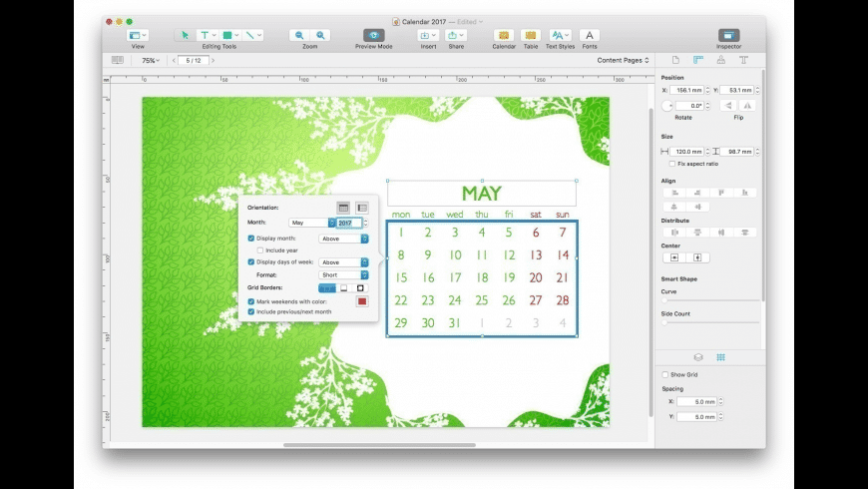868x489 pixels.
Task: Open weekend color swatch (red)
Action: tap(362, 301)
